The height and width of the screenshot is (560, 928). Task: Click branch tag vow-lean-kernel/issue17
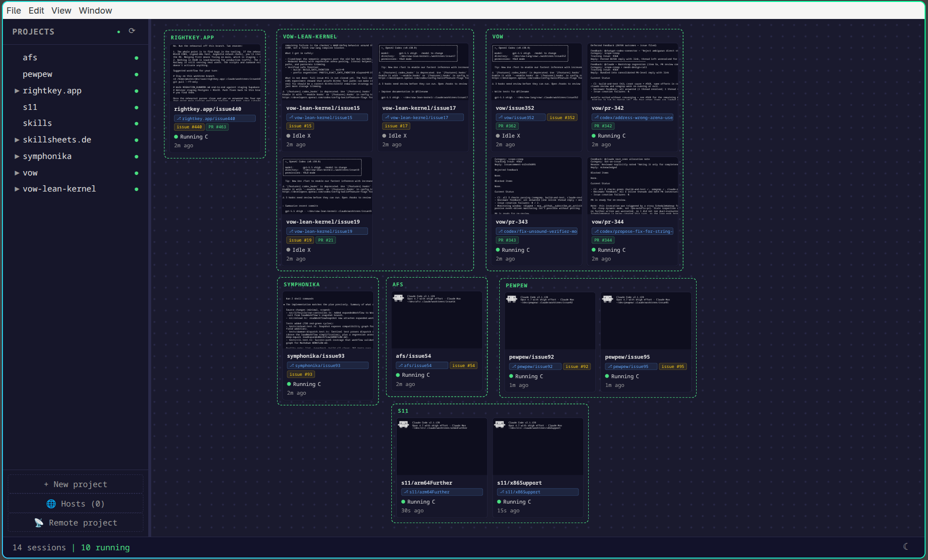[423, 118]
